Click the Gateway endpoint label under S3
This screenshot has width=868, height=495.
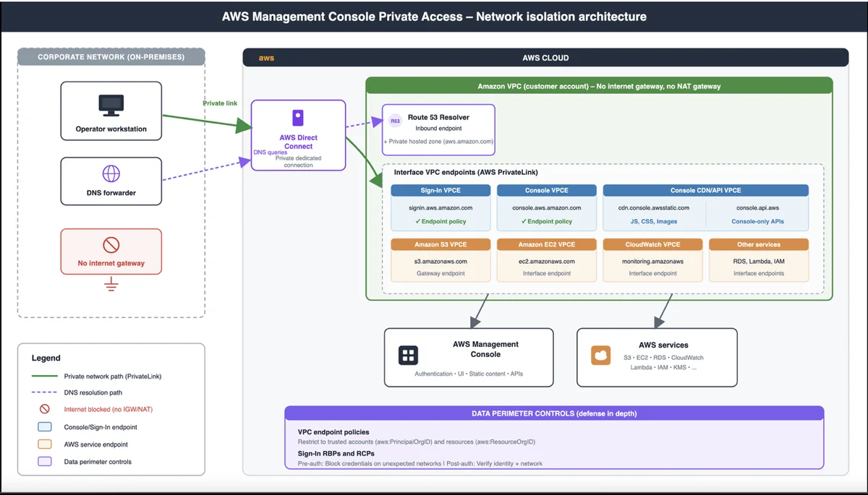click(441, 274)
